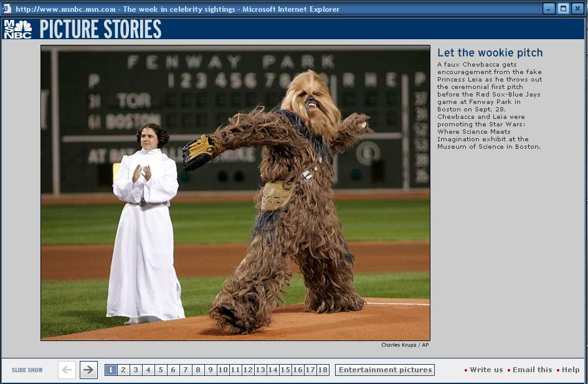Image resolution: width=588 pixels, height=384 pixels.
Task: Open slide 12
Action: coord(248,370)
